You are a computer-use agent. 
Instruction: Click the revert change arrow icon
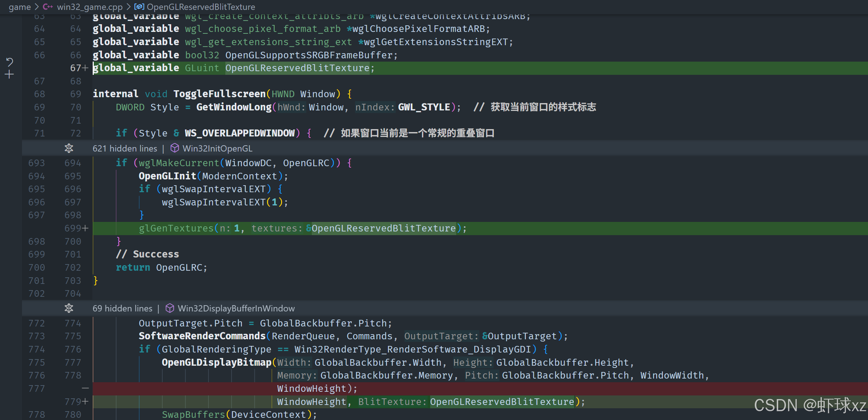pyautogui.click(x=10, y=62)
